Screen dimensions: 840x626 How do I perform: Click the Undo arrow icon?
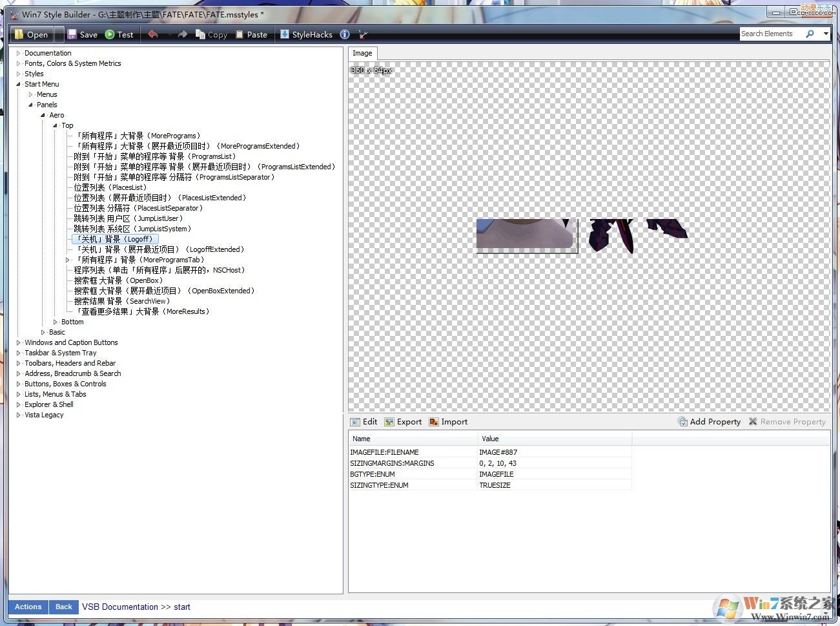(153, 34)
